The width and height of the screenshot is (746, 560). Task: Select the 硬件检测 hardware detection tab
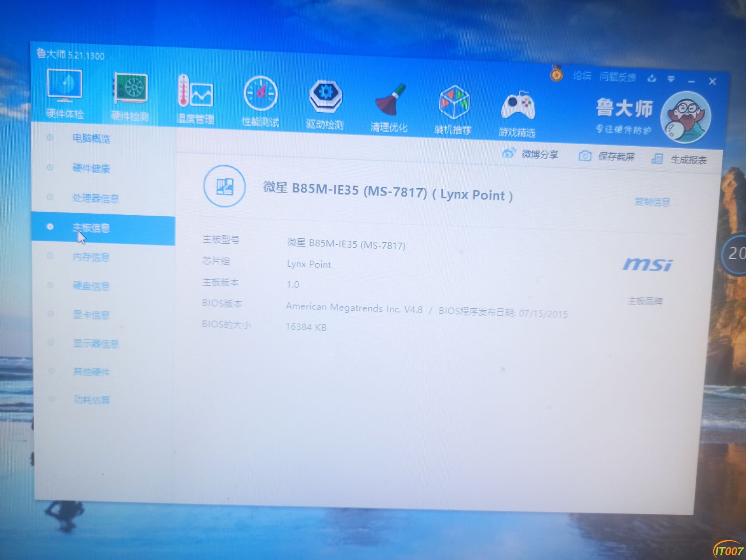coord(130,96)
